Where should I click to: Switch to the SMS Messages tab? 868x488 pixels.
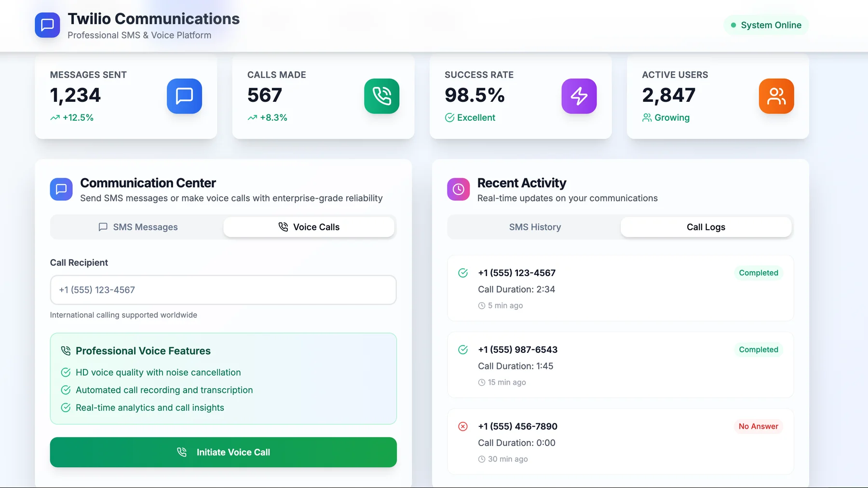(137, 227)
